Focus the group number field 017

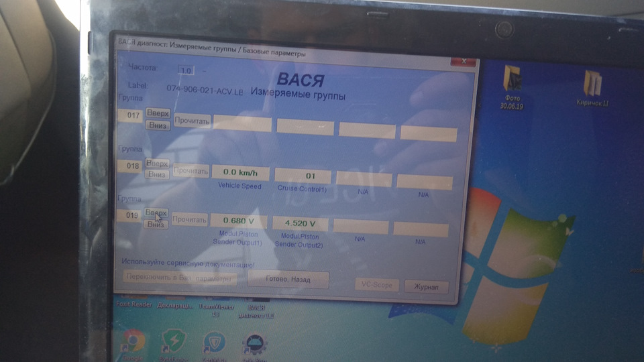click(x=130, y=115)
